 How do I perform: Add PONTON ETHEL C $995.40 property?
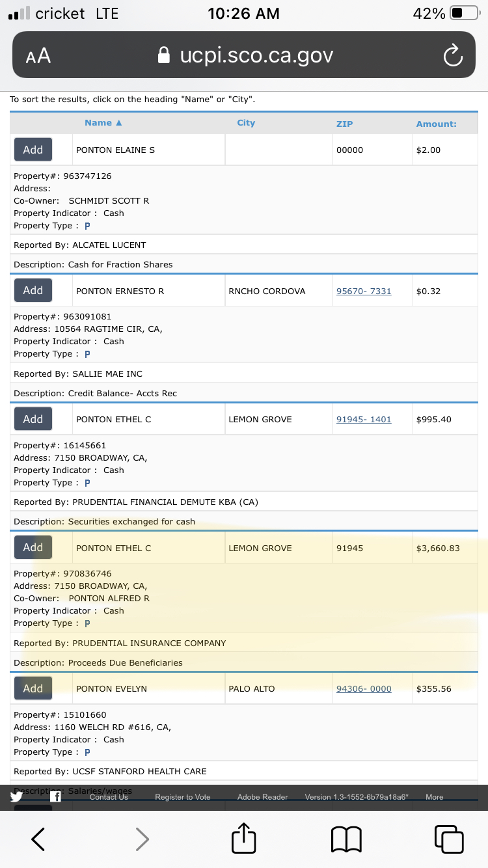click(x=33, y=419)
